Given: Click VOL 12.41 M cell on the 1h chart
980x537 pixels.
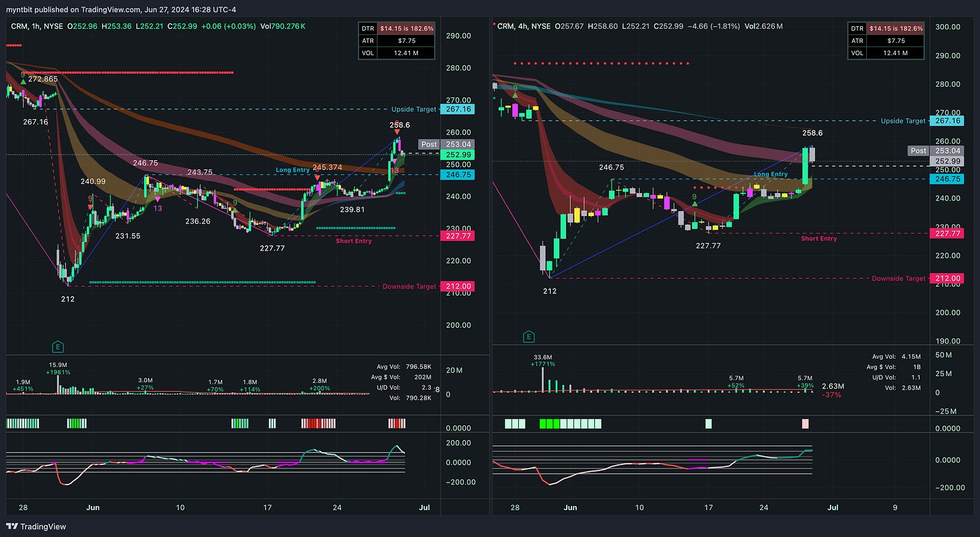Looking at the screenshot, I should (407, 52).
